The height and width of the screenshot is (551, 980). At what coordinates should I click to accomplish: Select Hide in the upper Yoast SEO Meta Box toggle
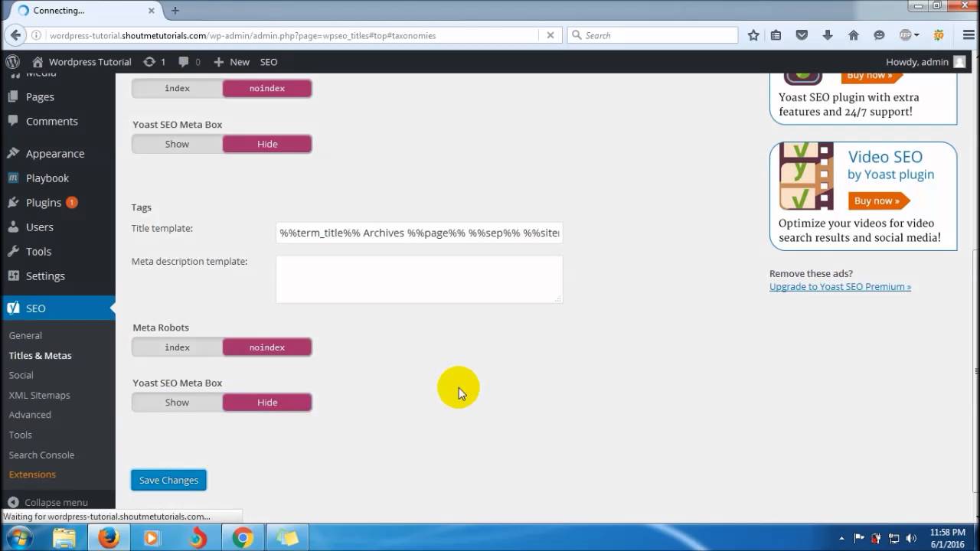point(267,144)
